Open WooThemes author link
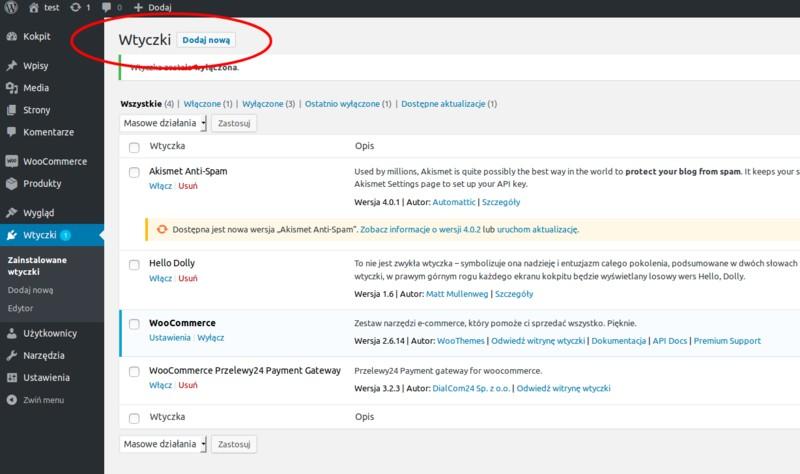This screenshot has width=800, height=474. point(461,340)
